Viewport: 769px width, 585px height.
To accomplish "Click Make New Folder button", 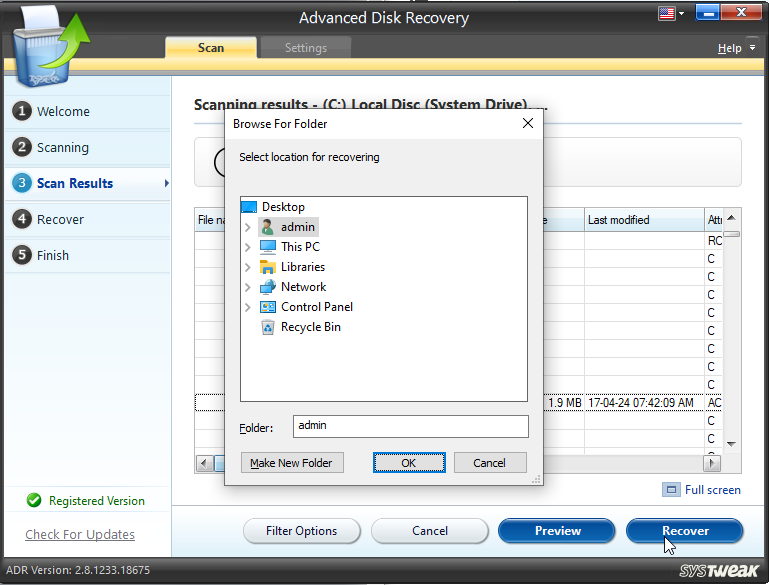I will (x=292, y=463).
